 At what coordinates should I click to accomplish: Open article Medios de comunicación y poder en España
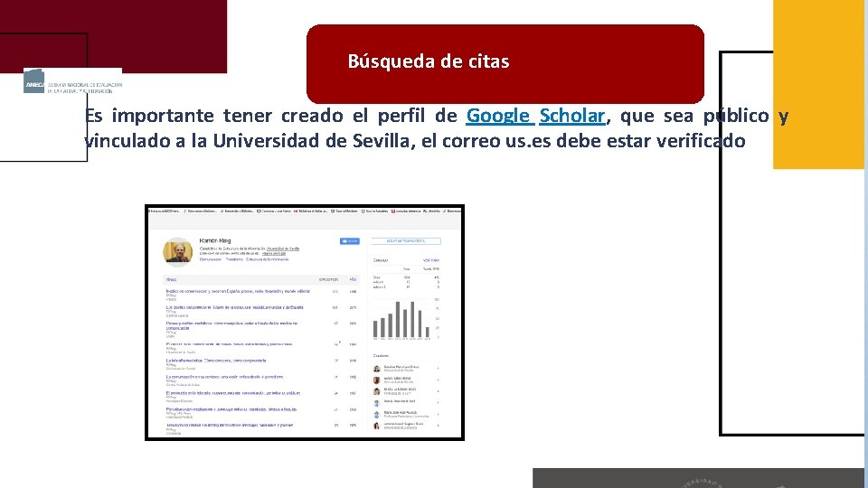(x=238, y=291)
